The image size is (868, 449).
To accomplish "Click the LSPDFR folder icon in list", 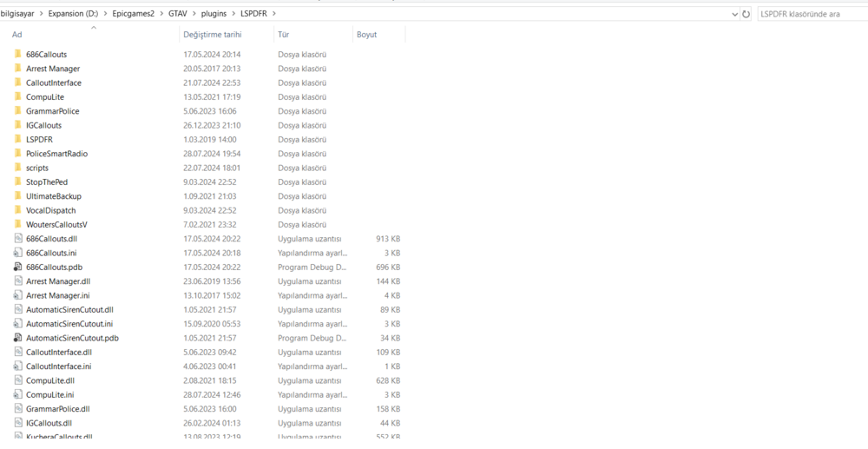I will point(17,140).
